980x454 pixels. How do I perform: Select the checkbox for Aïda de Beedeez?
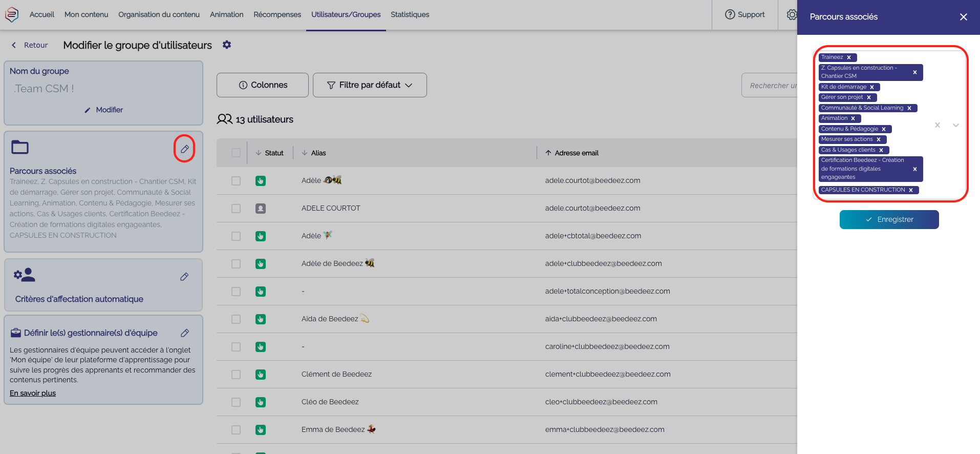236,319
